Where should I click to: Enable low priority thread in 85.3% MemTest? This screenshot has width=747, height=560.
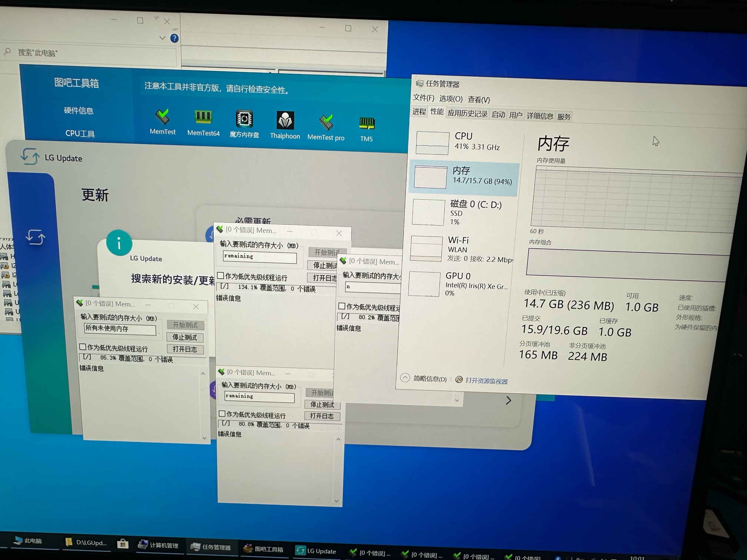[83, 347]
